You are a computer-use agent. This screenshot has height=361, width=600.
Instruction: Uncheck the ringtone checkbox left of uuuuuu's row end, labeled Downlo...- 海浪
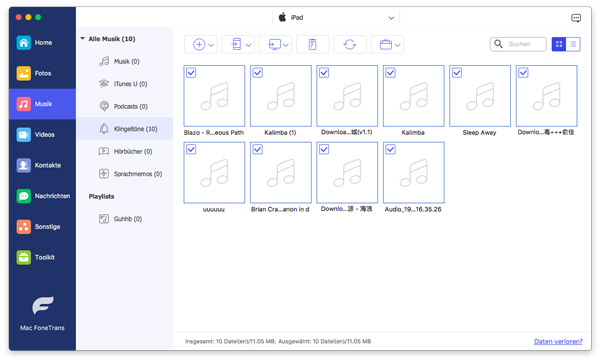click(x=324, y=149)
